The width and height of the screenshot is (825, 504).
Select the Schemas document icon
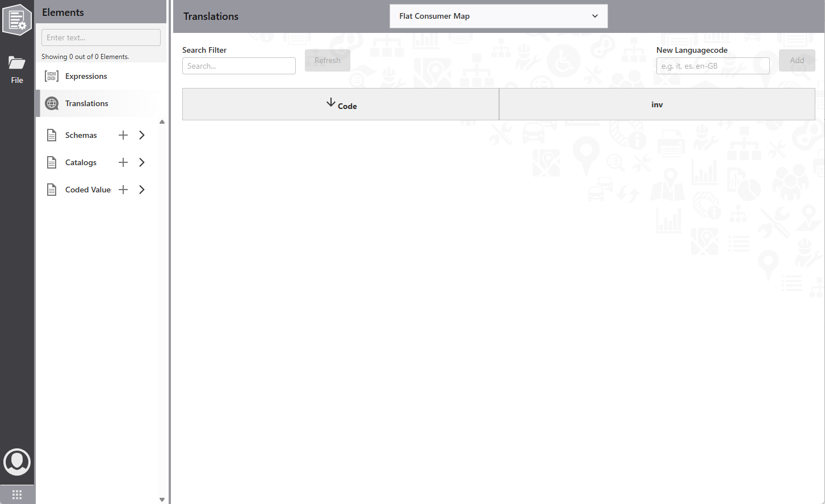pyautogui.click(x=52, y=135)
